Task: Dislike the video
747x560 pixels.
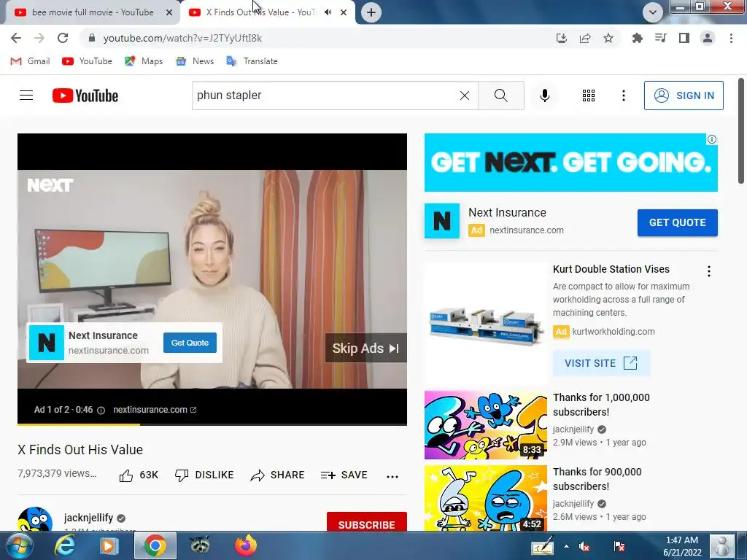Action: coord(204,475)
